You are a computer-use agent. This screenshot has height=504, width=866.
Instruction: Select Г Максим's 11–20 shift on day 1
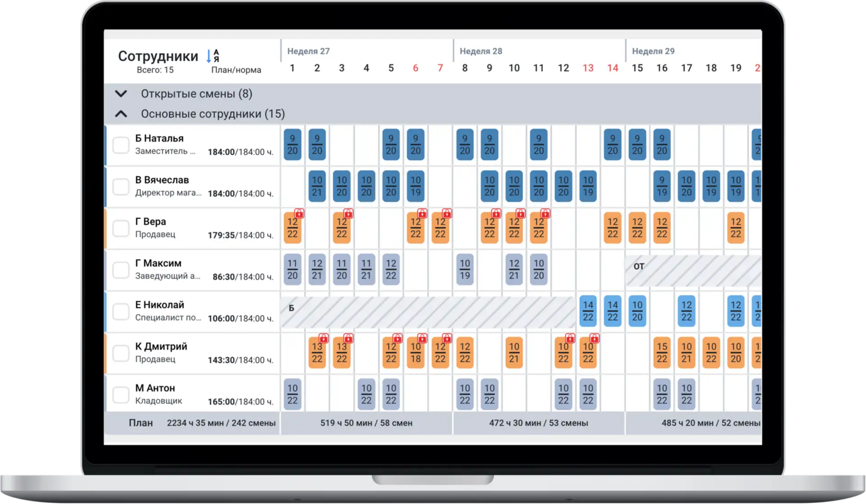point(292,270)
